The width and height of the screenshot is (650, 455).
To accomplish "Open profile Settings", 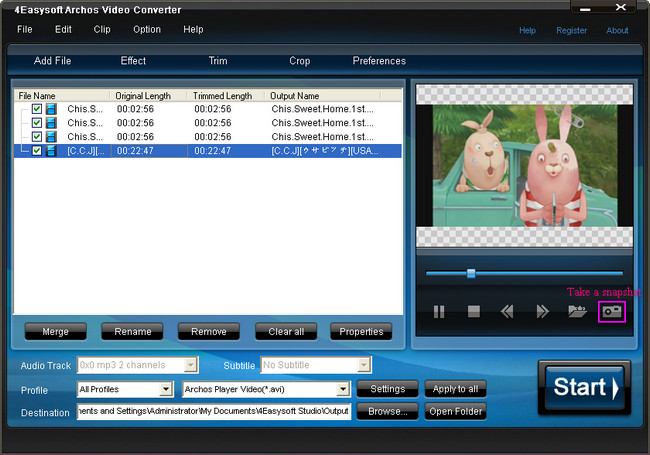I will click(388, 389).
